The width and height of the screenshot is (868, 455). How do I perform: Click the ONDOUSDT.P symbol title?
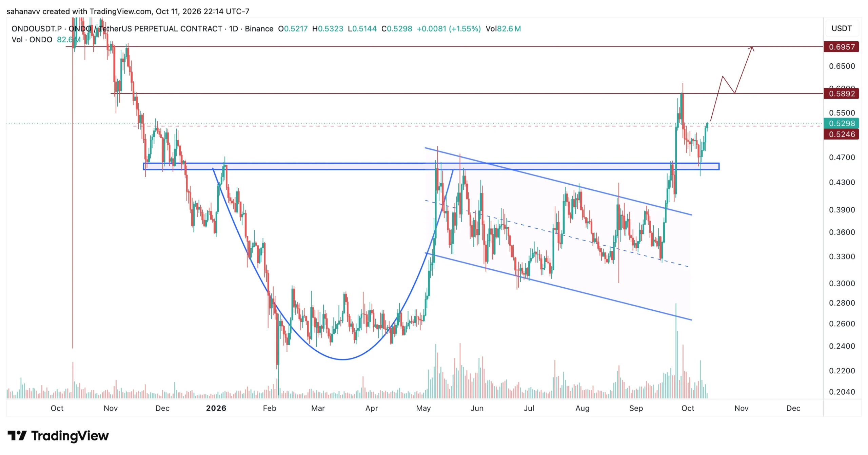37,29
